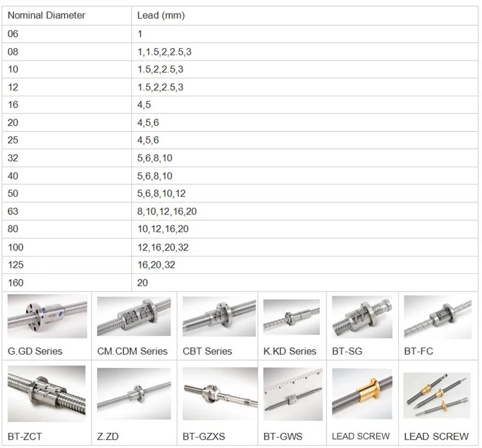Select the 'BT-ZCT' label

coord(25,437)
